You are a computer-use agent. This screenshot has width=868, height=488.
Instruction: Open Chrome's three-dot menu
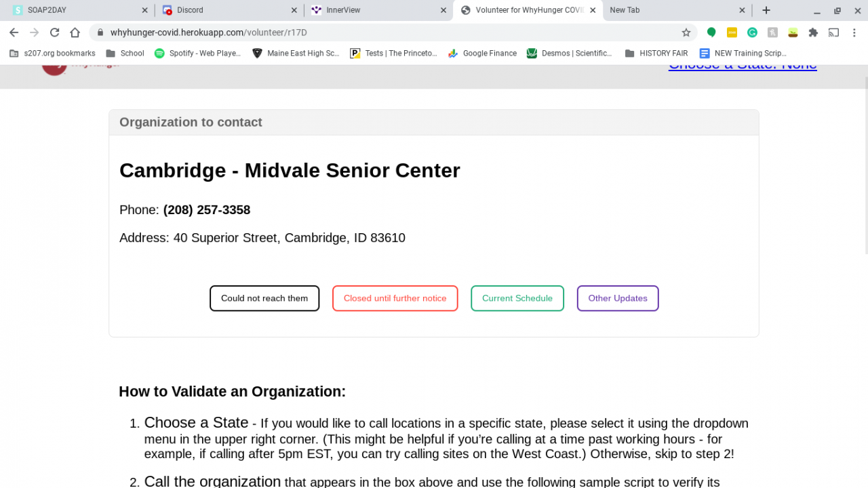pyautogui.click(x=854, y=32)
